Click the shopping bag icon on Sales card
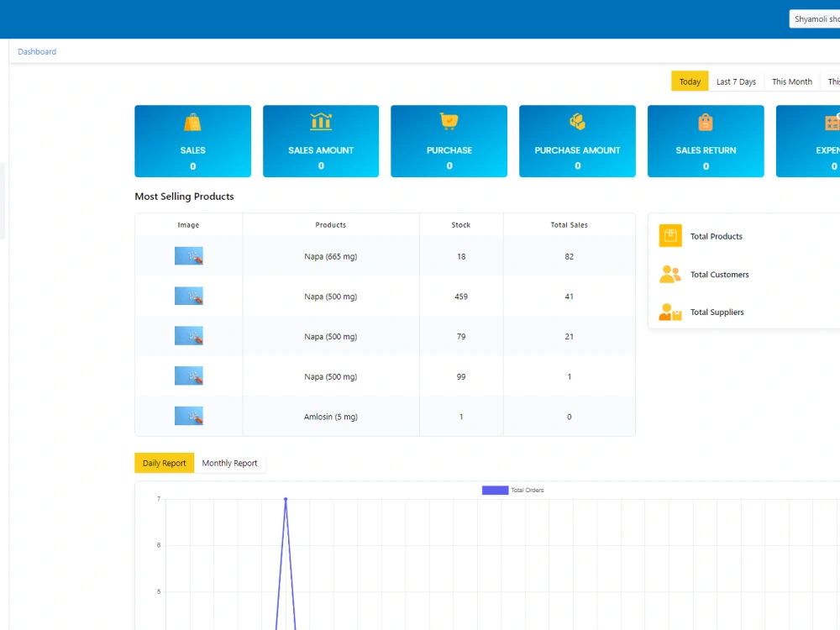Image resolution: width=840 pixels, height=630 pixels. [x=192, y=123]
